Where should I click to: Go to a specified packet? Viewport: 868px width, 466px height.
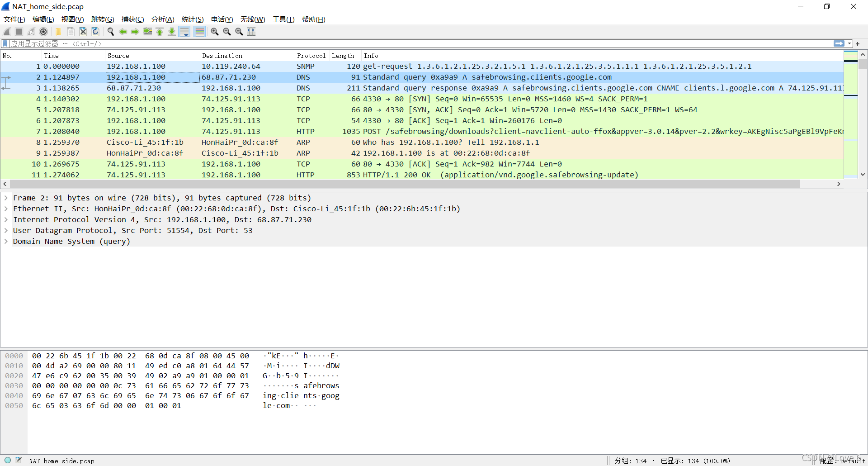pyautogui.click(x=147, y=32)
